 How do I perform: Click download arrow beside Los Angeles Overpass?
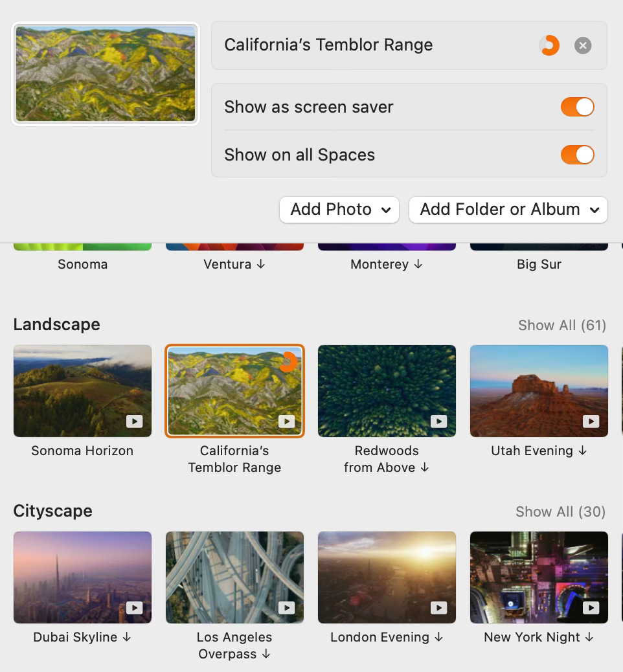pyautogui.click(x=266, y=654)
